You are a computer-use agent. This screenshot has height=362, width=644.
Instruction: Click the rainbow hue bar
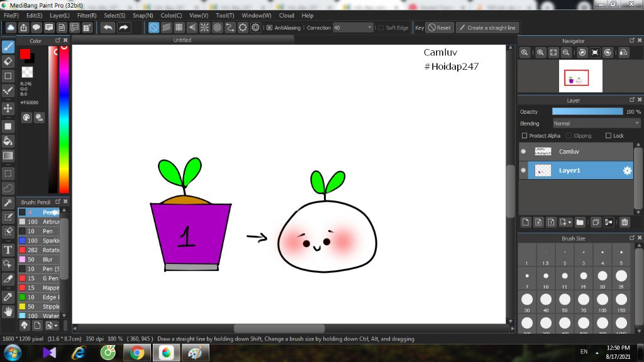pos(64,119)
